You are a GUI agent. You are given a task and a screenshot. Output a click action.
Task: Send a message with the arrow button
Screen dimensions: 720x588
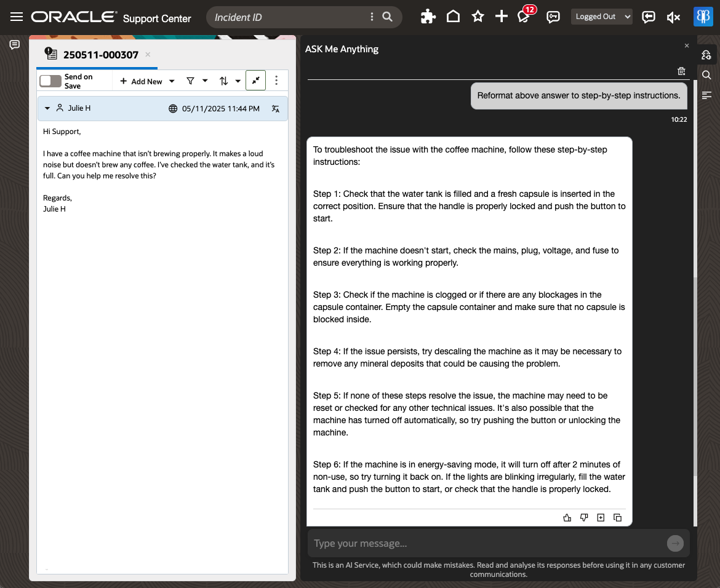pos(675,543)
